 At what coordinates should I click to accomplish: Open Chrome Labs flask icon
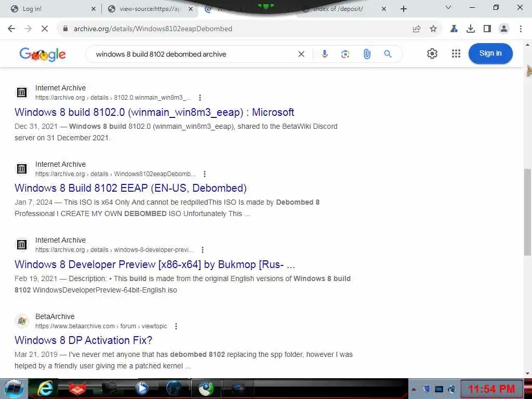454,29
